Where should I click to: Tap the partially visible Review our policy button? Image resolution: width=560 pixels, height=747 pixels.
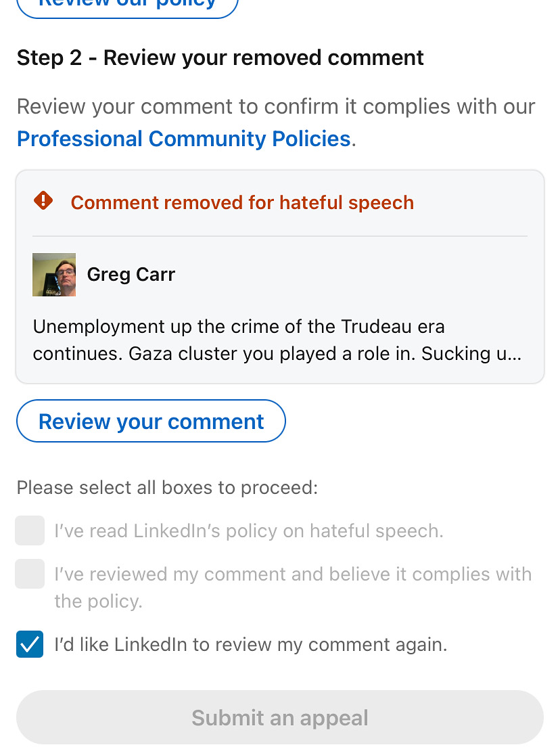[127, 5]
